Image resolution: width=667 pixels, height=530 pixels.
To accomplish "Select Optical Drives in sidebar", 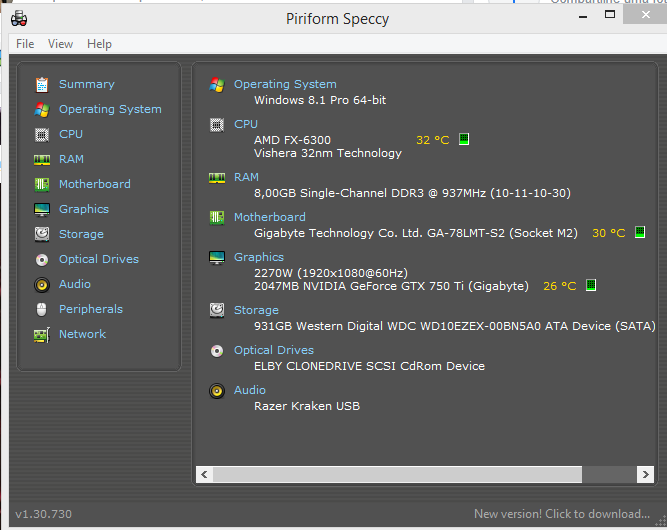I will click(x=99, y=259).
